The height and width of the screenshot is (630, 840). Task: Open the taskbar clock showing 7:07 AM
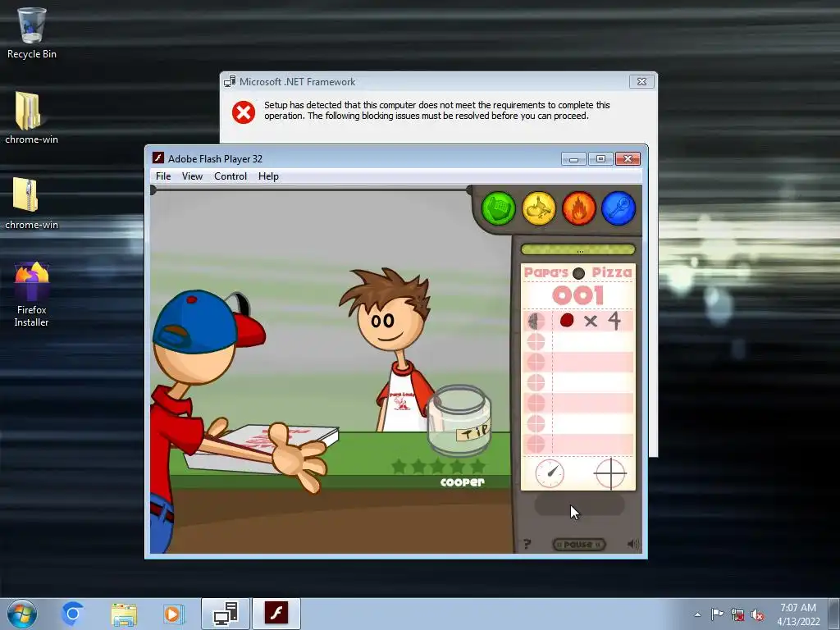click(798, 614)
